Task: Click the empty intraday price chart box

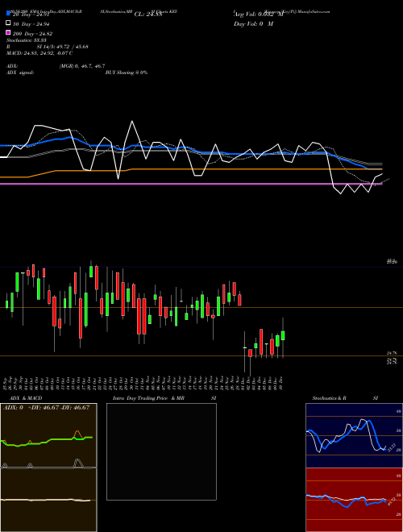Action: point(161,451)
